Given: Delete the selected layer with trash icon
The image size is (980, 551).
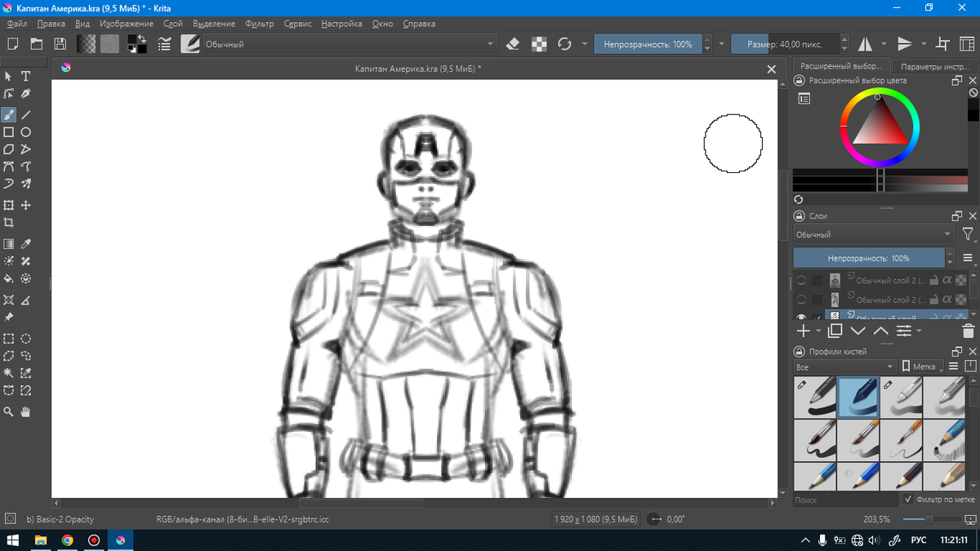Looking at the screenshot, I should 969,331.
